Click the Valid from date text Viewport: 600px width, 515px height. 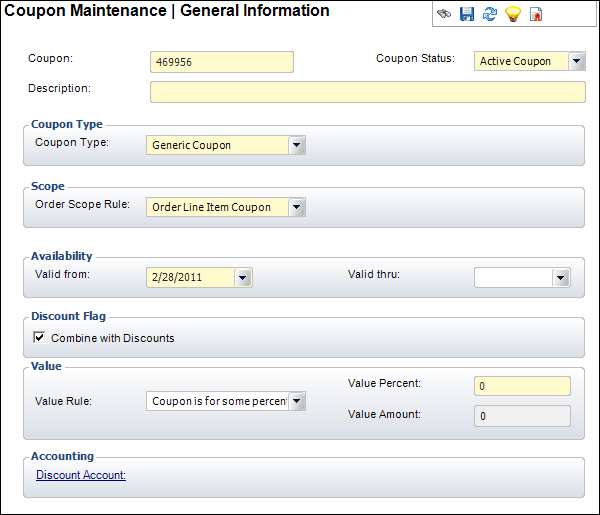[x=190, y=277]
